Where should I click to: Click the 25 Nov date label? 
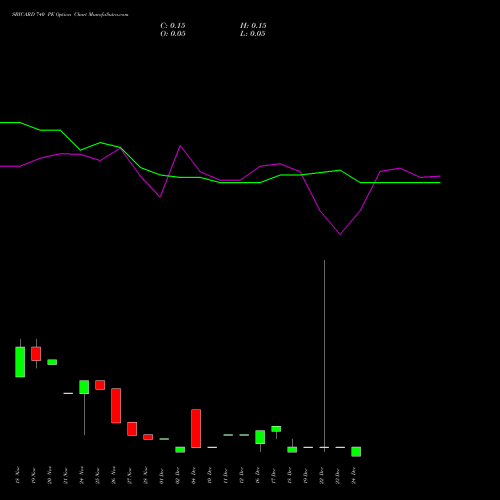point(98,475)
